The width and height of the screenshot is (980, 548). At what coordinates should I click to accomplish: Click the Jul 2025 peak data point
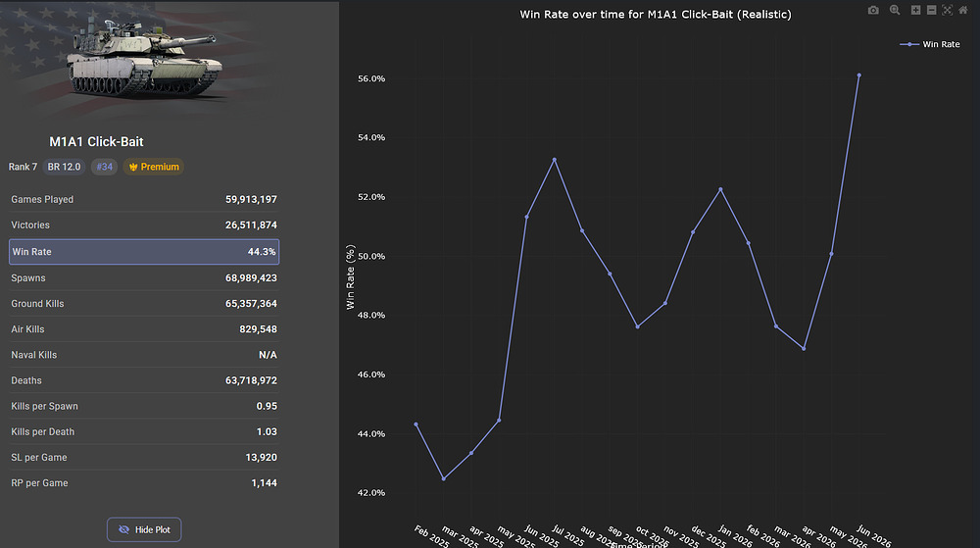(x=555, y=160)
